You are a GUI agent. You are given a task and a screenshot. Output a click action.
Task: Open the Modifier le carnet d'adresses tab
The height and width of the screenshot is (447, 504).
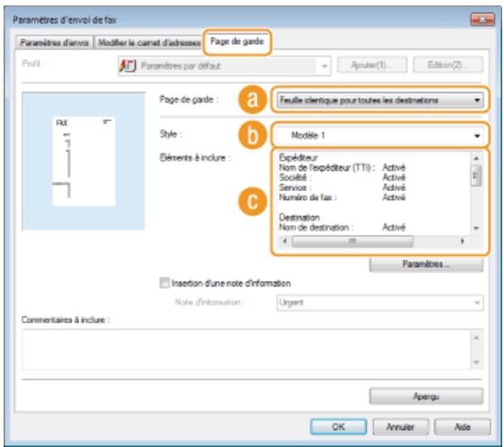pyautogui.click(x=149, y=42)
